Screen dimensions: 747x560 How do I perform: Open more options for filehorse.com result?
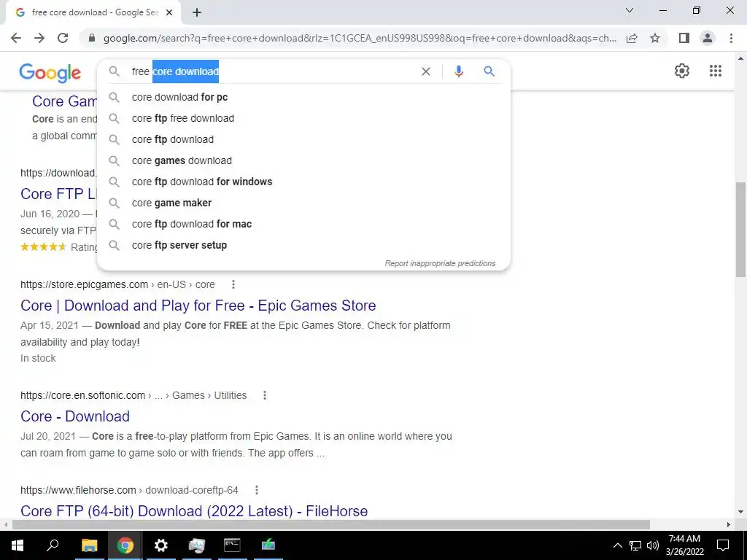(x=256, y=490)
